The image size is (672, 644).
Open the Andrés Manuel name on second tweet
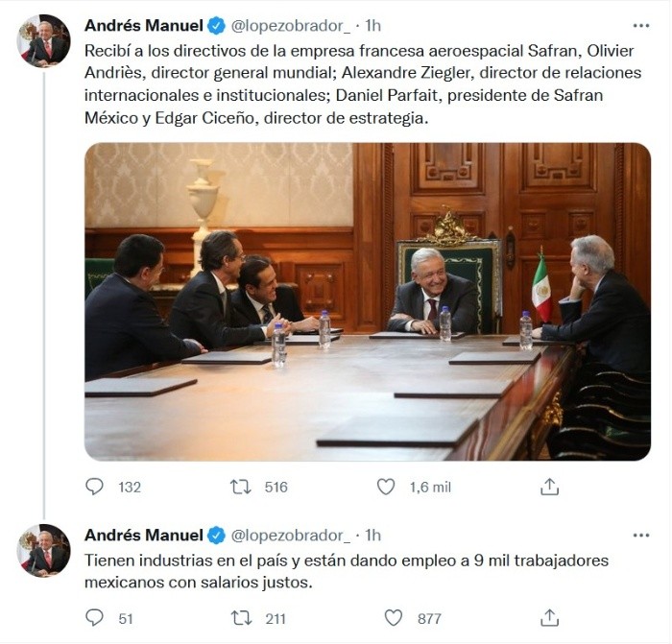tap(144, 536)
